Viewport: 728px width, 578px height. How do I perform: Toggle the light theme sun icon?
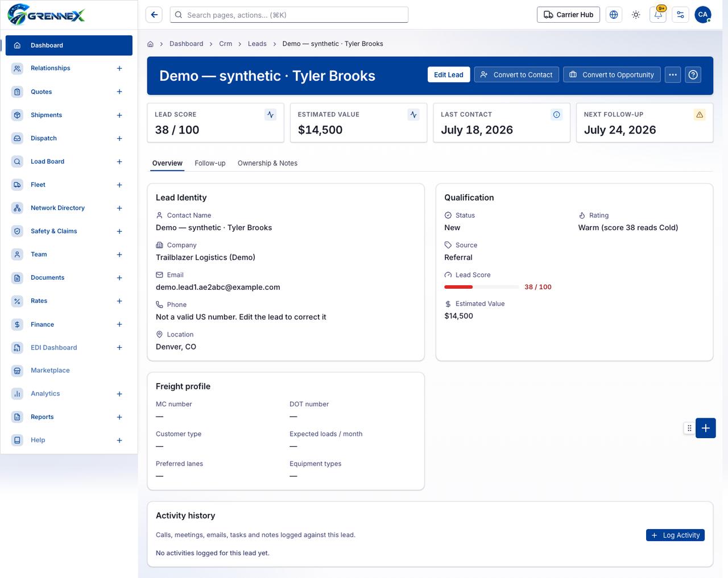tap(636, 15)
